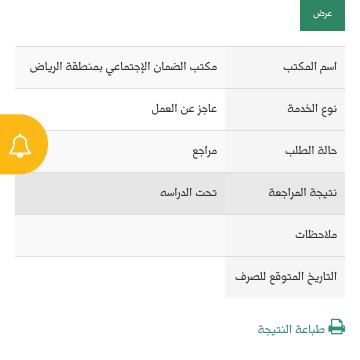Select the نوع الخدمة label cell
360x360 pixels.
pos(285,110)
